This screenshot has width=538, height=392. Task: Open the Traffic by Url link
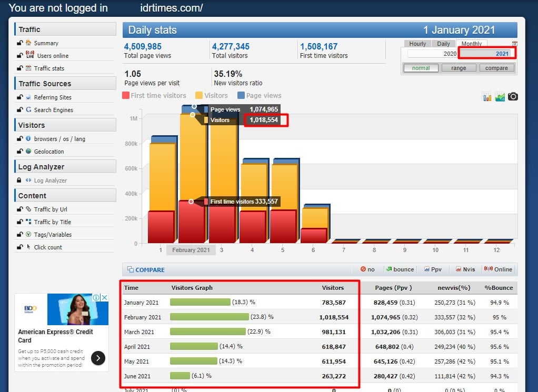click(x=52, y=209)
